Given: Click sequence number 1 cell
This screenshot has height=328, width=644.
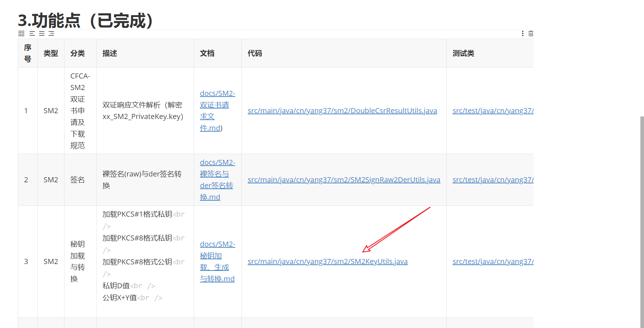Looking at the screenshot, I should pos(28,111).
